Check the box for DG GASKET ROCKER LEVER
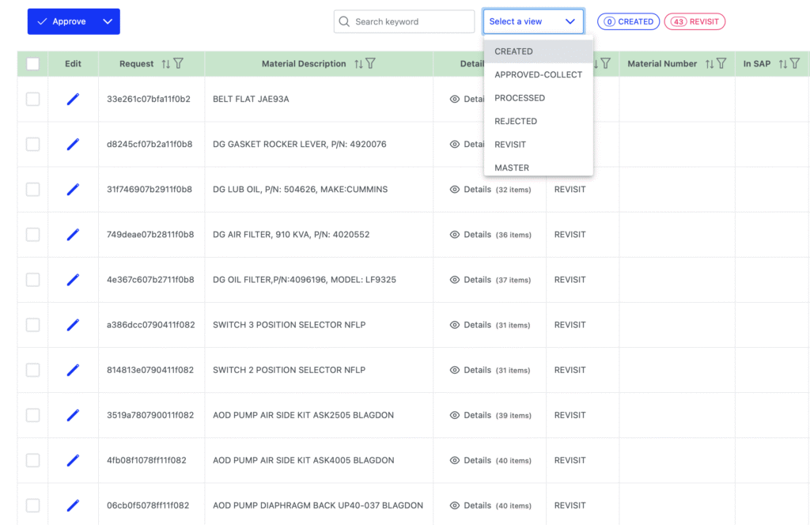Screen dimensions: 810x532 [32, 145]
